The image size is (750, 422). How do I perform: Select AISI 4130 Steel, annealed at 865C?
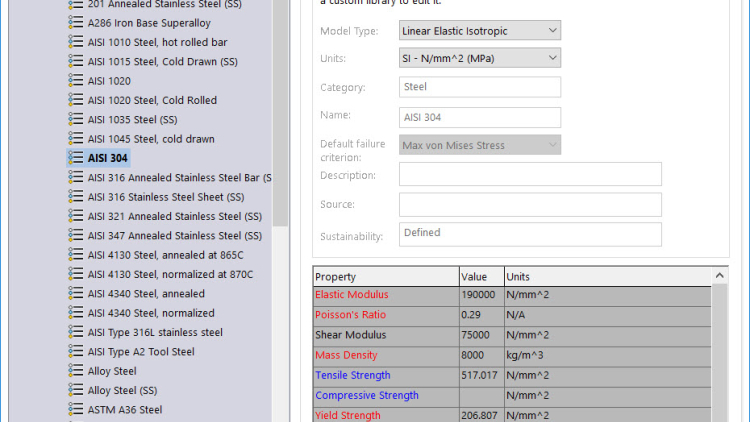165,255
